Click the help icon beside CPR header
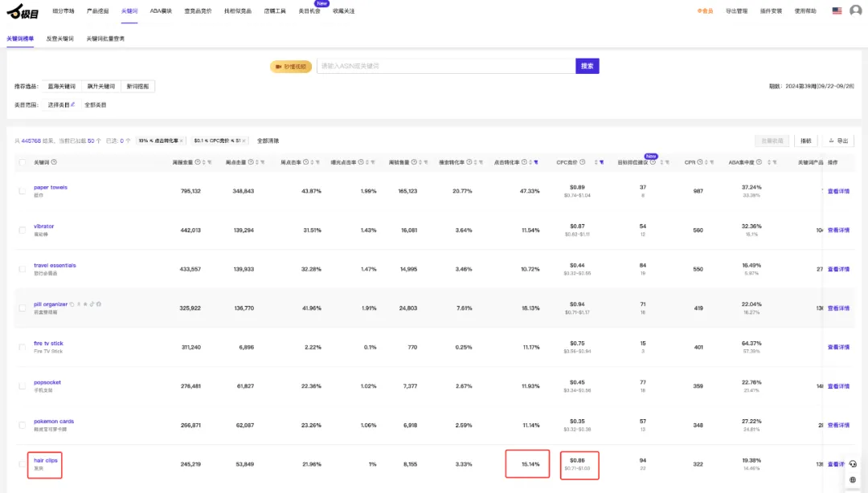 click(x=700, y=162)
